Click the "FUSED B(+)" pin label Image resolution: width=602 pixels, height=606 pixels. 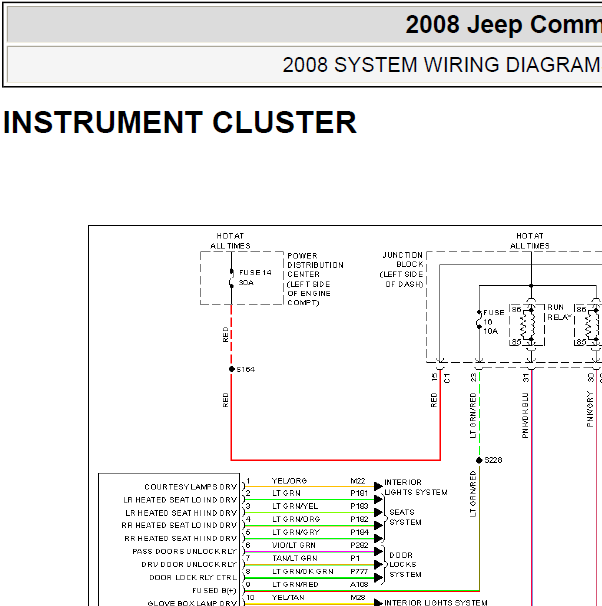[x=214, y=591]
